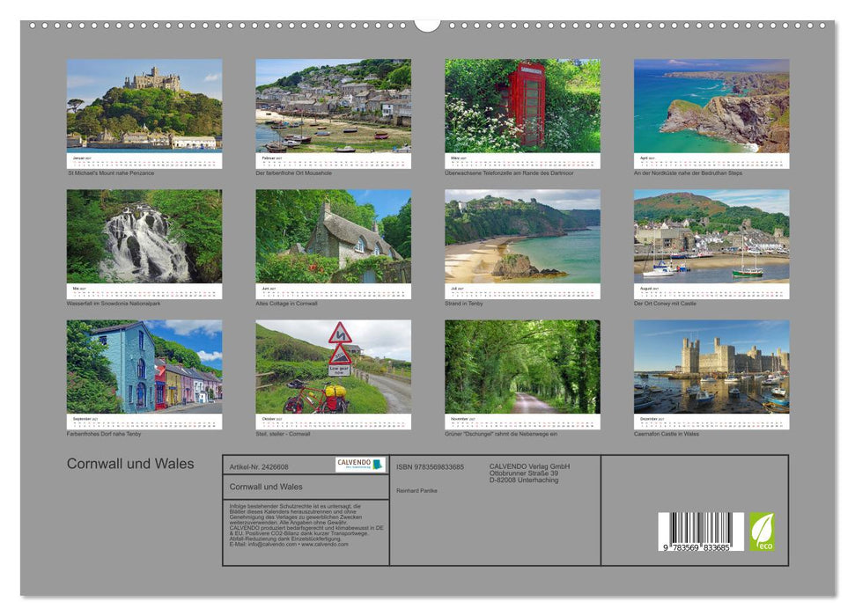Screen dimensions: 855x616
Task: Click the green tree tunnel lane photo
Action: 522,366
